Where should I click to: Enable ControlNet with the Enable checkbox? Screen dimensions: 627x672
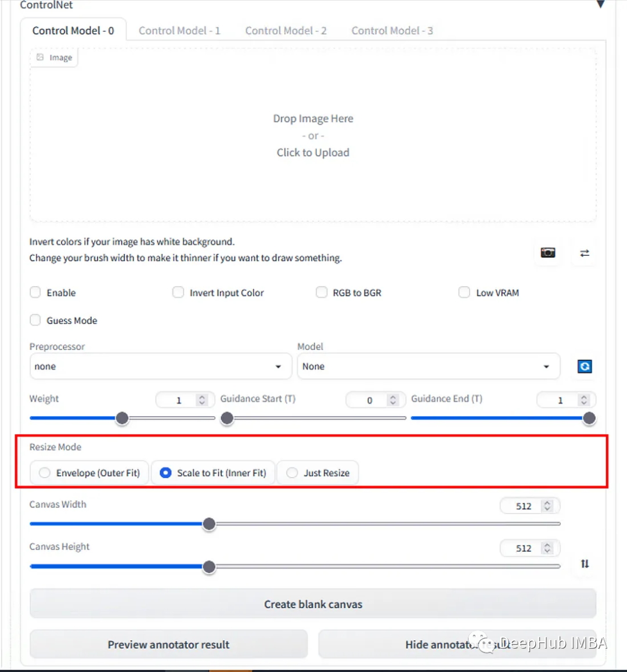[x=35, y=292]
